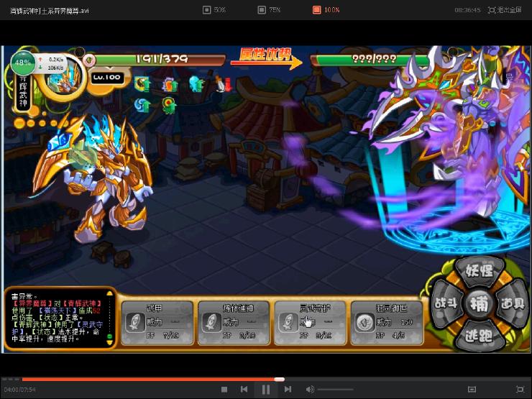Click the 妖怪 monster button
This screenshot has width=532, height=399.
pos(480,271)
